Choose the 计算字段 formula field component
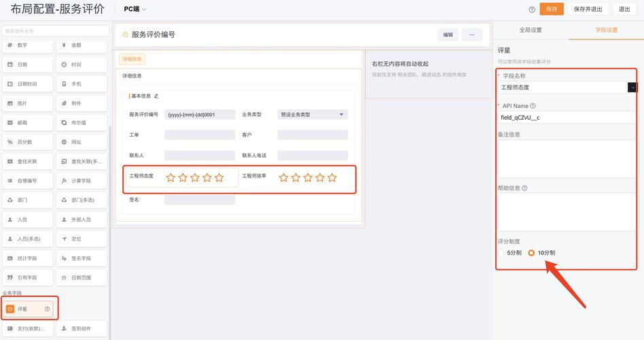This screenshot has height=340, width=644. click(82, 181)
